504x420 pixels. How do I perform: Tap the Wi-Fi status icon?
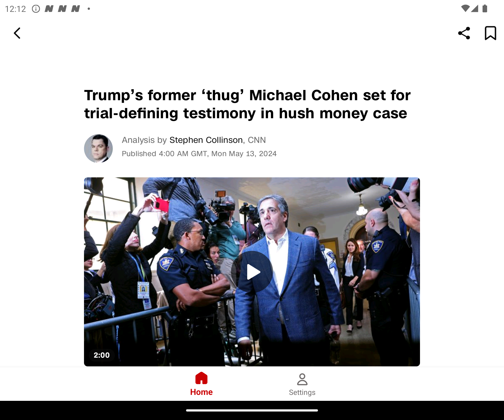(465, 9)
